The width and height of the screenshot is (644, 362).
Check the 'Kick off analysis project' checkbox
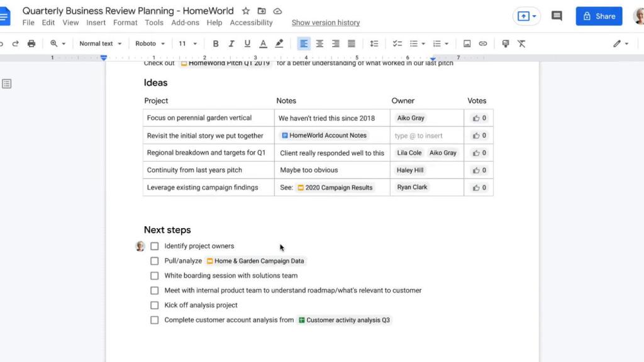(154, 305)
